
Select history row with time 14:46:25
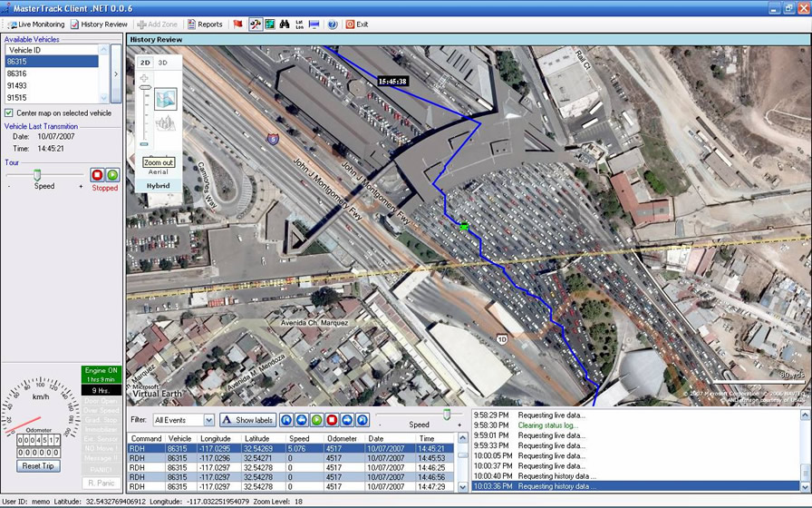tap(291, 467)
